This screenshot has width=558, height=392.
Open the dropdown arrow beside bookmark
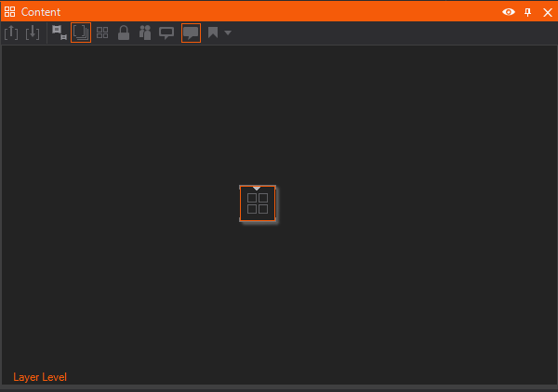228,33
